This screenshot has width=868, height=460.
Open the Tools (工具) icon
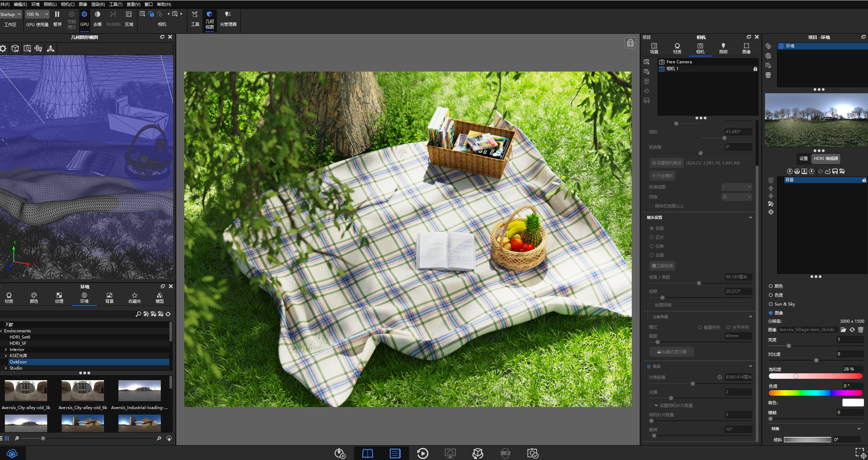click(195, 14)
